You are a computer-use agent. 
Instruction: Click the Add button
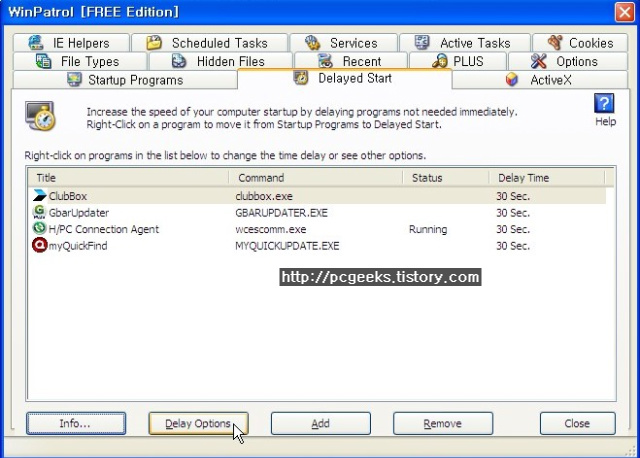click(321, 423)
